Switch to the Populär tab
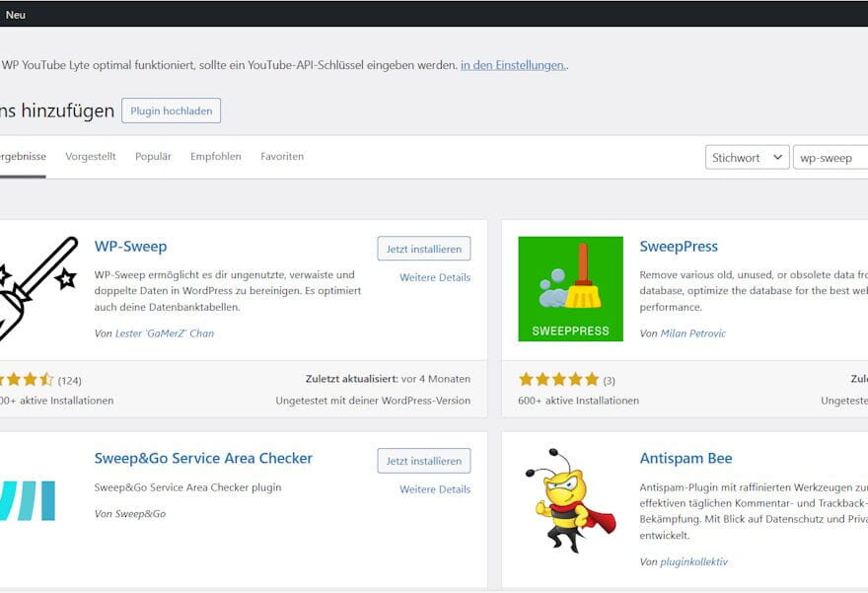 [153, 157]
